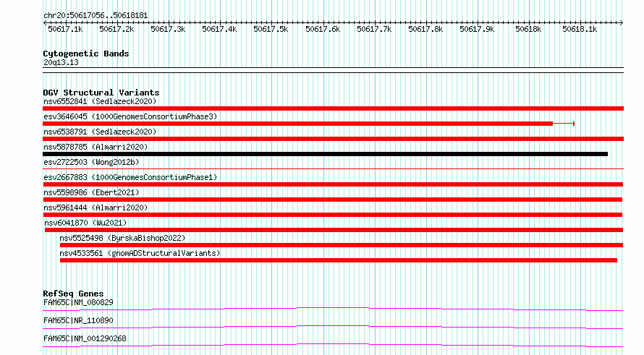Click the right arrow end of the ruler
The image size is (644, 355).
coord(622,22)
